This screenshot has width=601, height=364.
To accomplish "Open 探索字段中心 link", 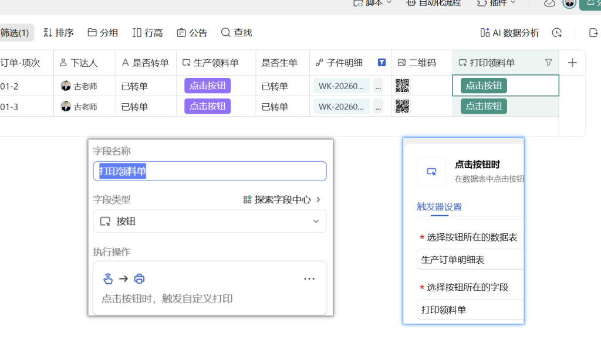I will pos(282,199).
